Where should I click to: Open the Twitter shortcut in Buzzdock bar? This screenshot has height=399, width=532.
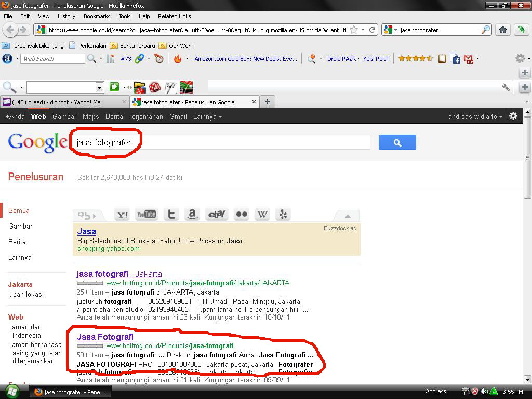(x=171, y=215)
